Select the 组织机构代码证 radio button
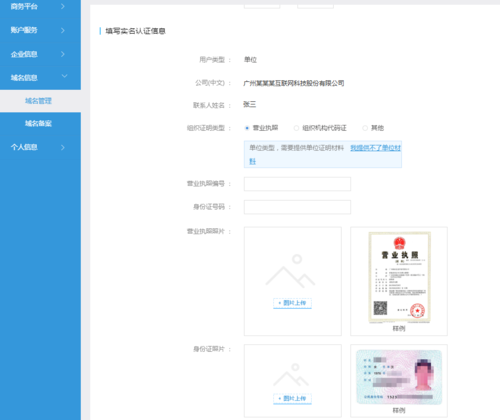 coord(296,128)
